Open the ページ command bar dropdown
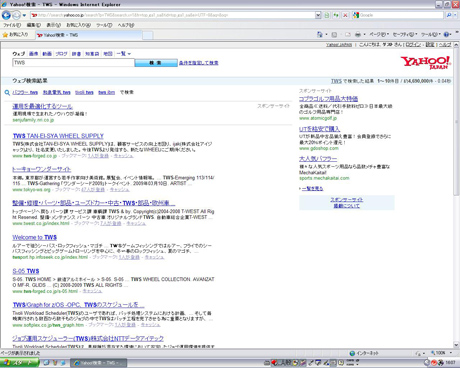 point(379,34)
